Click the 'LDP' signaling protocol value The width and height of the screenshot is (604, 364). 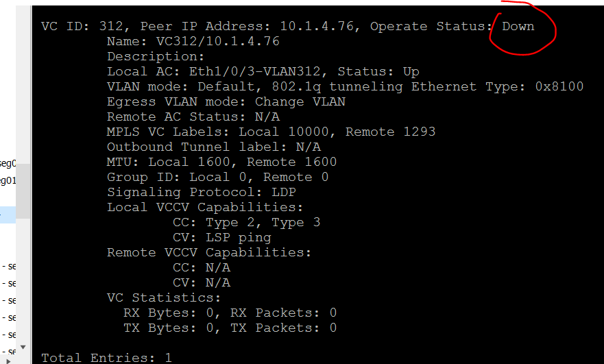[x=284, y=192]
